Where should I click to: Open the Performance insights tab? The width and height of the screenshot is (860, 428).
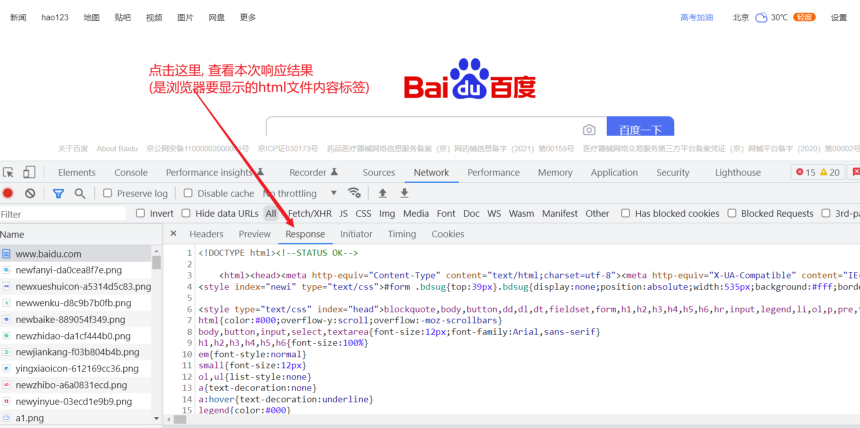215,172
